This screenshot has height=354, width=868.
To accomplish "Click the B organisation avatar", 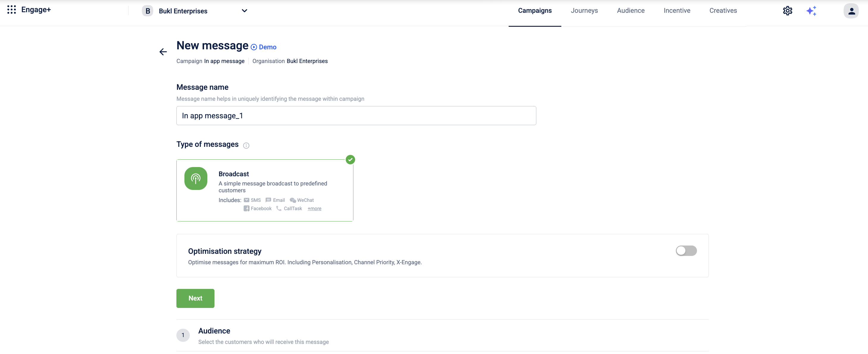I will (148, 11).
